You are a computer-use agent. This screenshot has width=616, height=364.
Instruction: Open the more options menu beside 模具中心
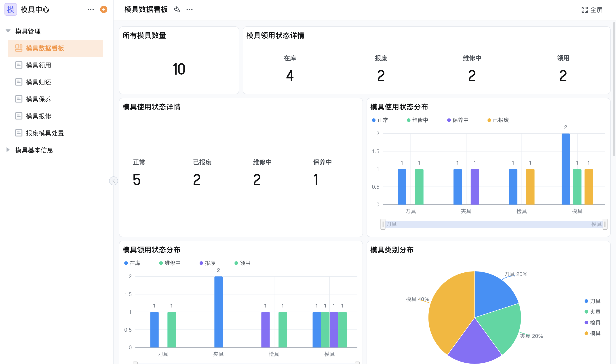pyautogui.click(x=91, y=10)
